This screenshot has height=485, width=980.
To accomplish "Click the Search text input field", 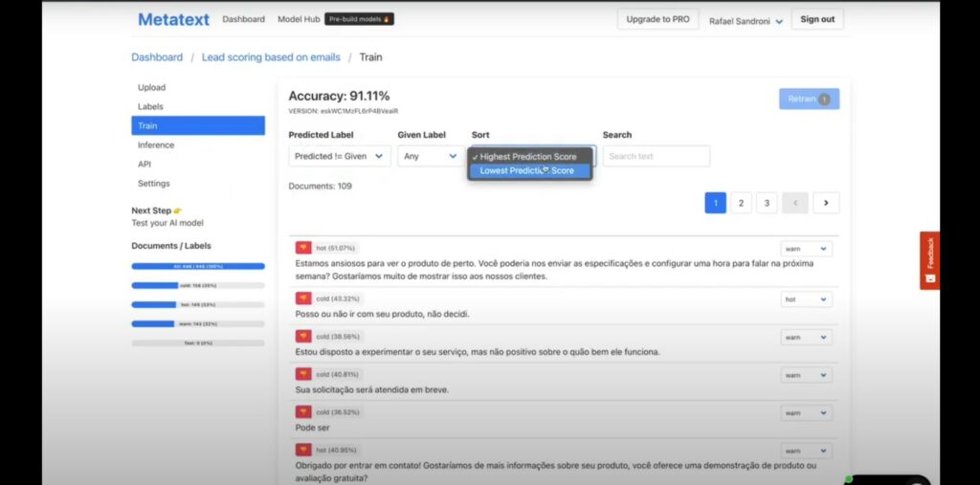I will (x=656, y=156).
